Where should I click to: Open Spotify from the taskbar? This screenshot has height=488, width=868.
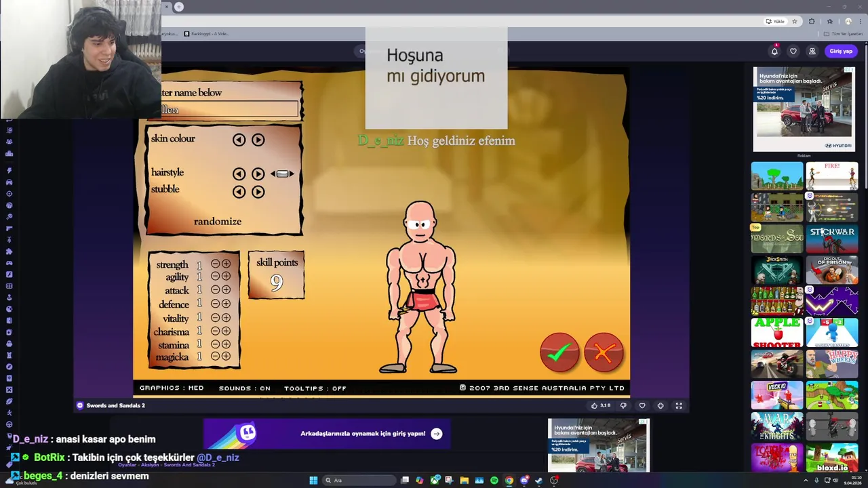tap(494, 481)
